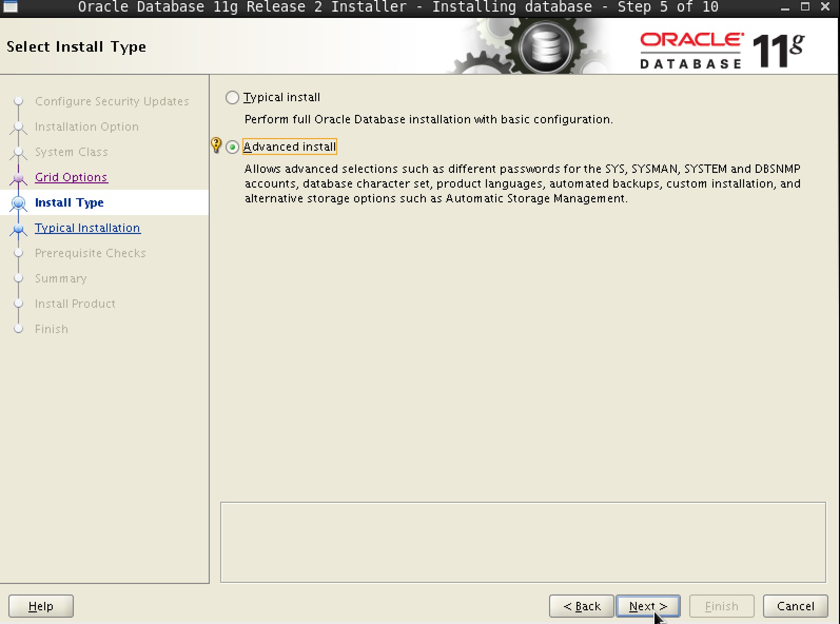
Task: Maximize the installer window
Action: (x=805, y=7)
